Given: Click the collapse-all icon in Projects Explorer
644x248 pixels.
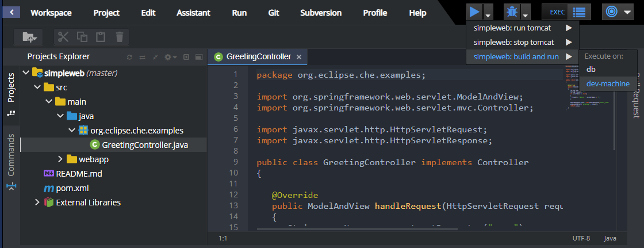Looking at the screenshot, I should click(x=155, y=57).
